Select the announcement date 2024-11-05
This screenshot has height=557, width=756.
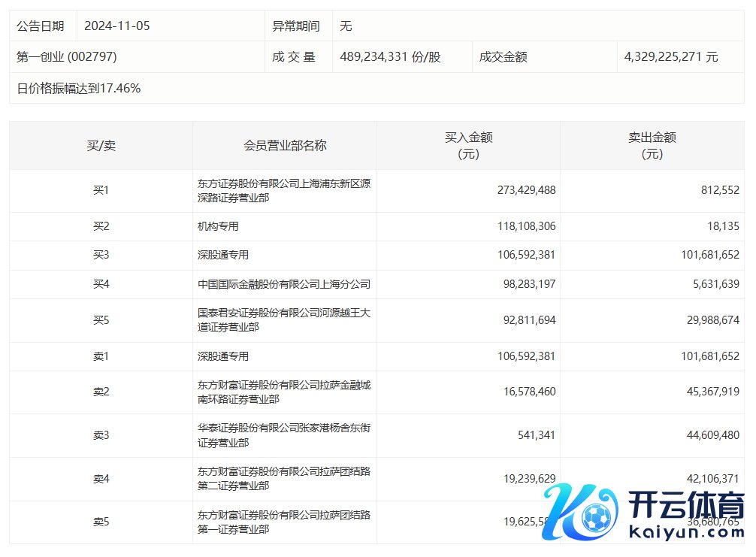[117, 26]
